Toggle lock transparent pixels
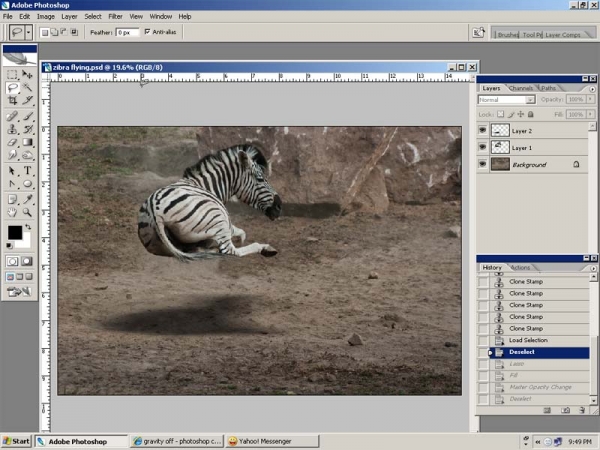The image size is (600, 450). [x=501, y=114]
